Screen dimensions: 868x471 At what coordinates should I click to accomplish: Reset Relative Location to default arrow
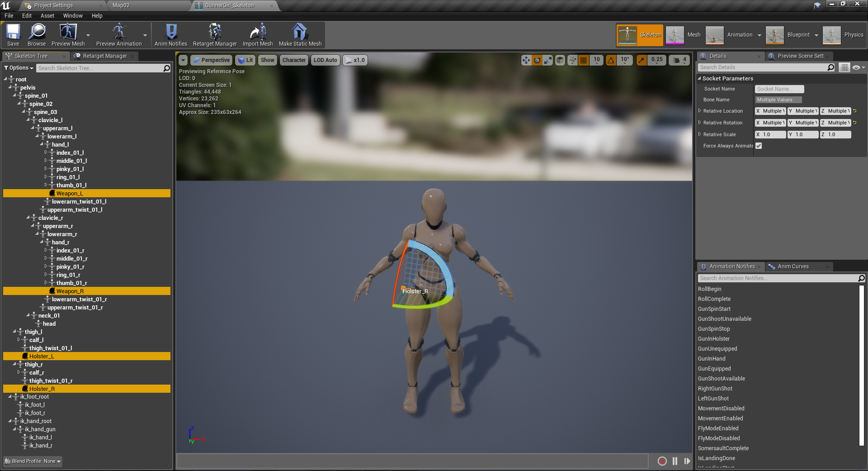(855, 111)
